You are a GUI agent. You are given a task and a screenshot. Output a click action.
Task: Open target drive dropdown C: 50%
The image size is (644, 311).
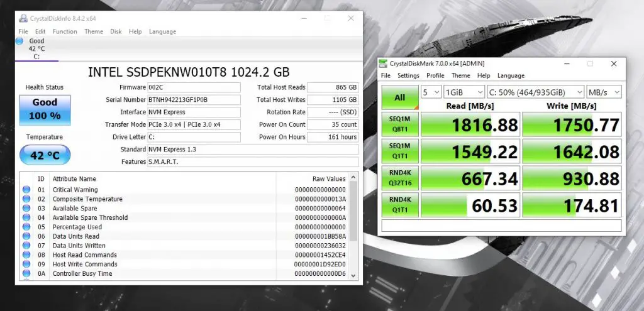tap(536, 92)
